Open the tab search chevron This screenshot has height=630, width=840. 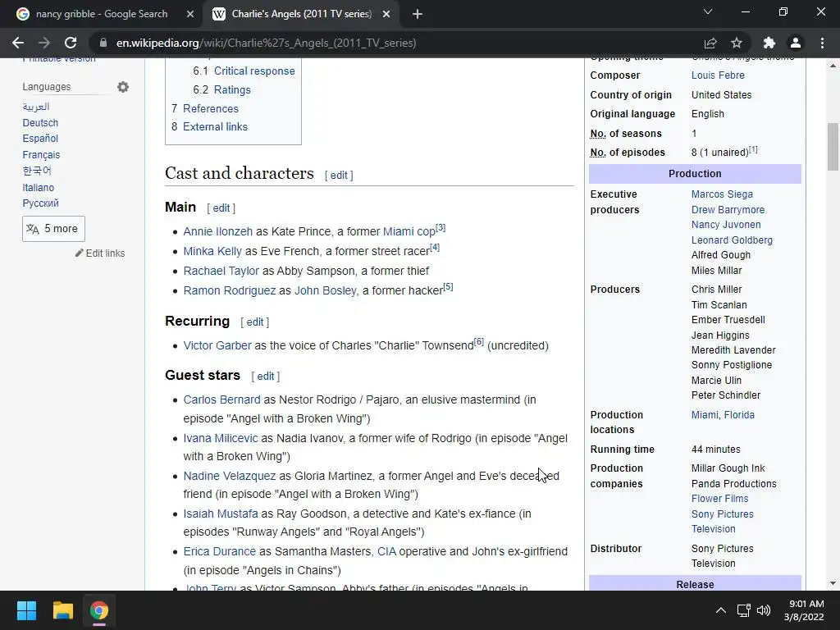[708, 11]
